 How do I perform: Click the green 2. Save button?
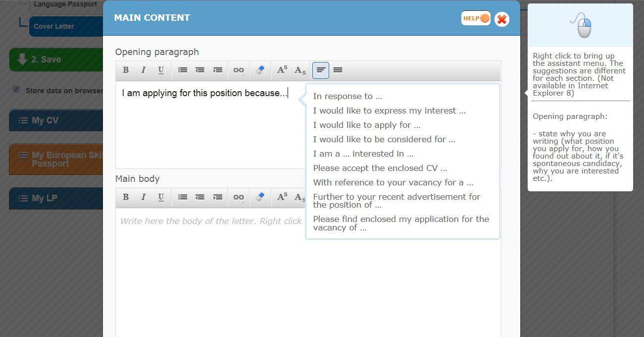pyautogui.click(x=56, y=59)
